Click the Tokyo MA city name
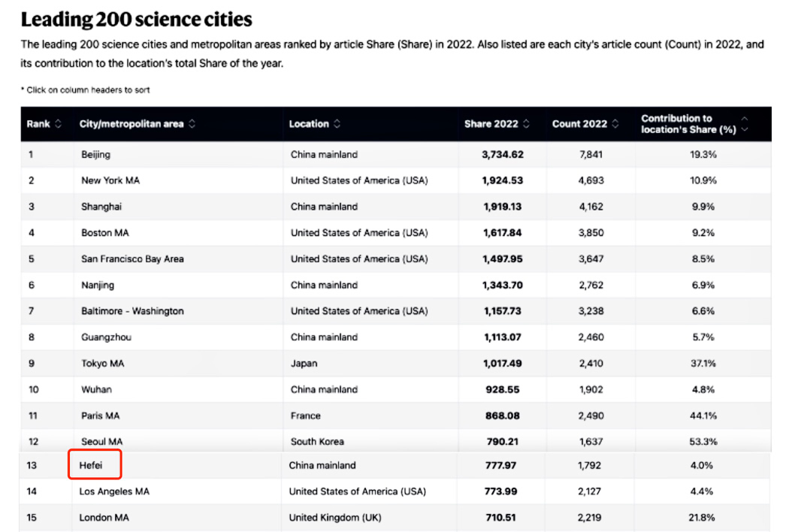Image resolution: width=789 pixels, height=532 pixels. coord(104,363)
